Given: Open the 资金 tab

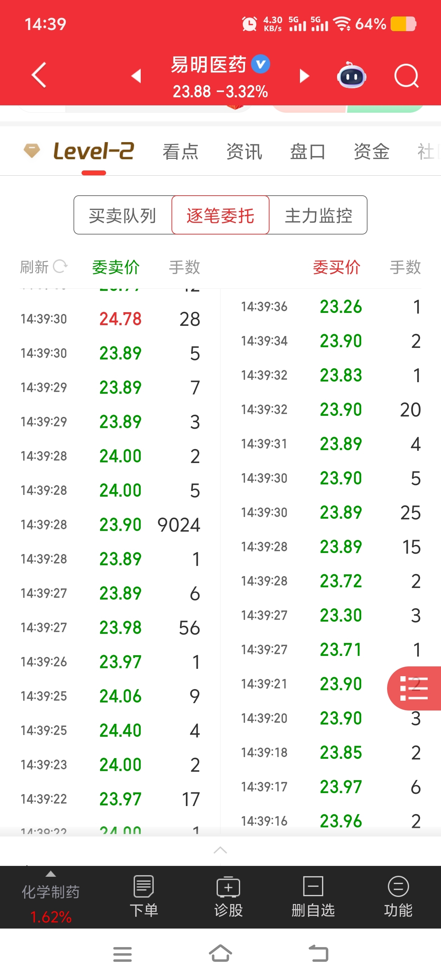Looking at the screenshot, I should (371, 152).
